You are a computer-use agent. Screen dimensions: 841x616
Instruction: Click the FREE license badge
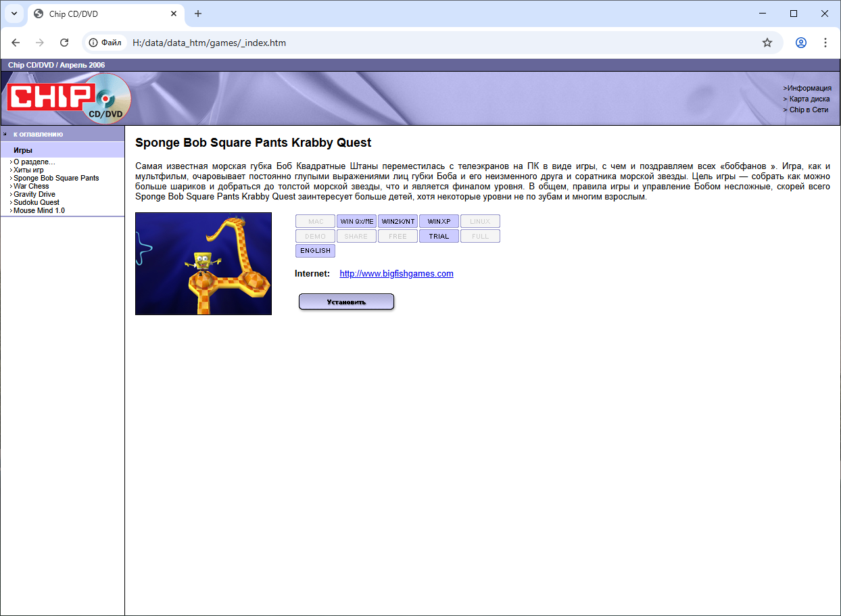[398, 236]
